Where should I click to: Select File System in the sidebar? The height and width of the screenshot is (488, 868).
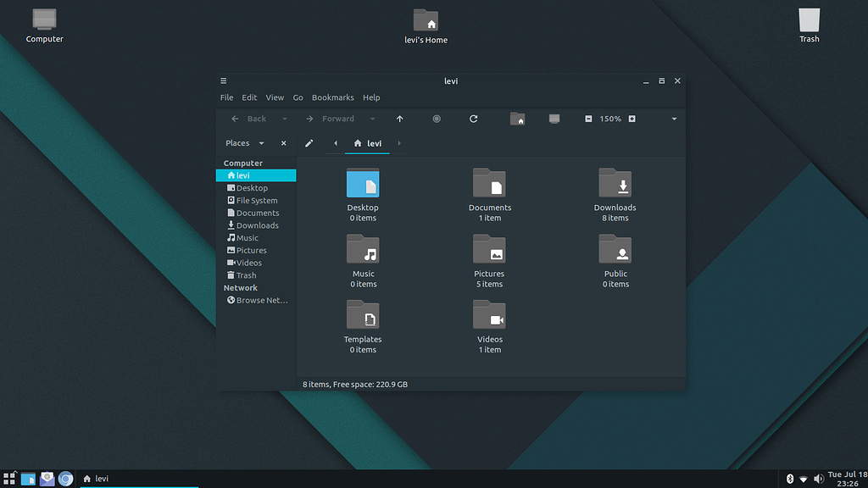click(257, 201)
